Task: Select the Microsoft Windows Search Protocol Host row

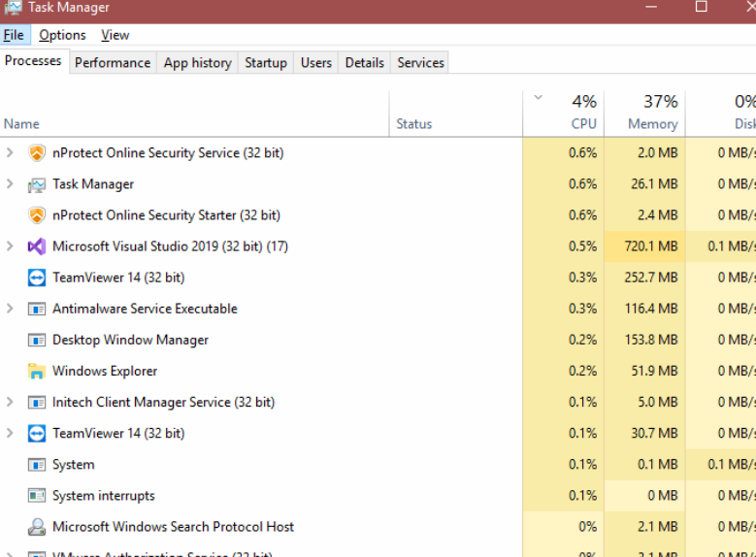Action: tap(378, 527)
